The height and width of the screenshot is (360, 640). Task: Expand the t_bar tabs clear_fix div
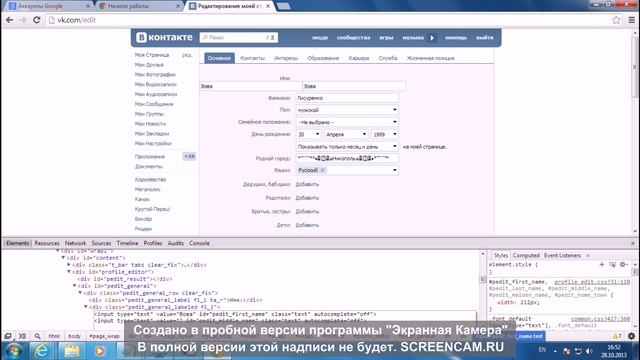69,265
